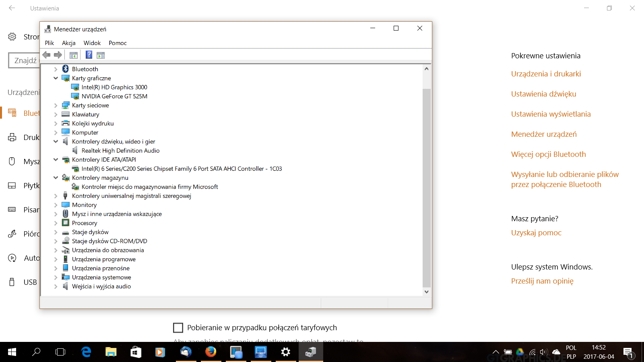644x362 pixels.
Task: Select the NVIDIA GeForce GT 525M icon
Action: (x=75, y=96)
